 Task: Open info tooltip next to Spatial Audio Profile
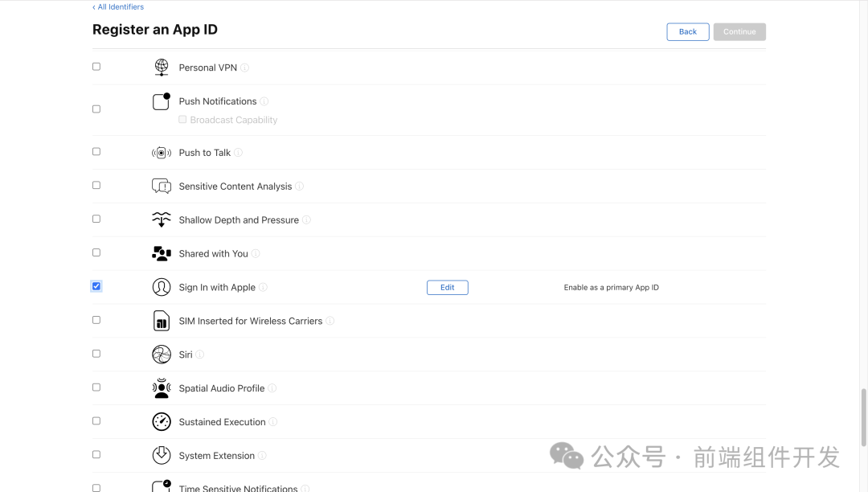click(272, 388)
